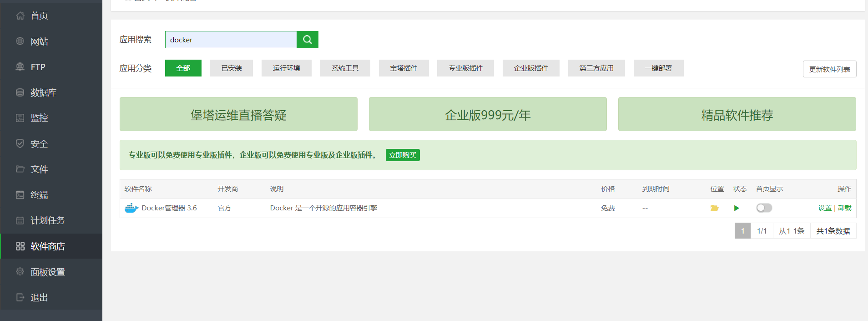Select the 专业版插件 category tab

click(x=466, y=68)
